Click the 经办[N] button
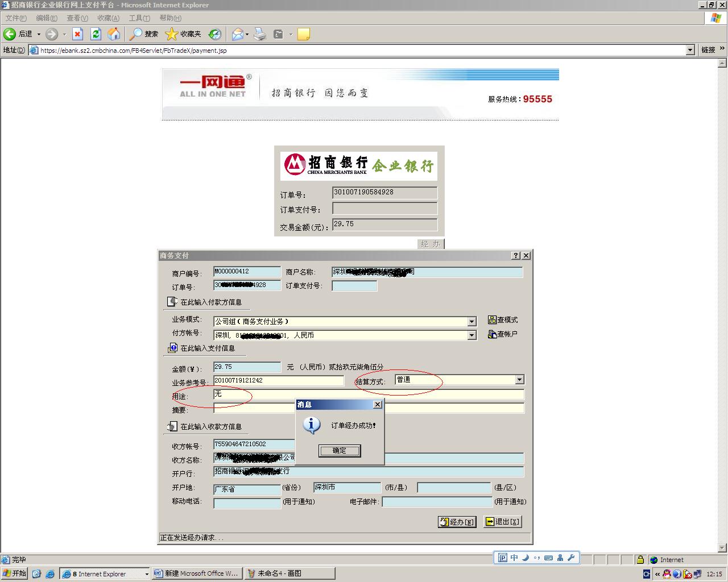This screenshot has width=728, height=582. [x=457, y=522]
